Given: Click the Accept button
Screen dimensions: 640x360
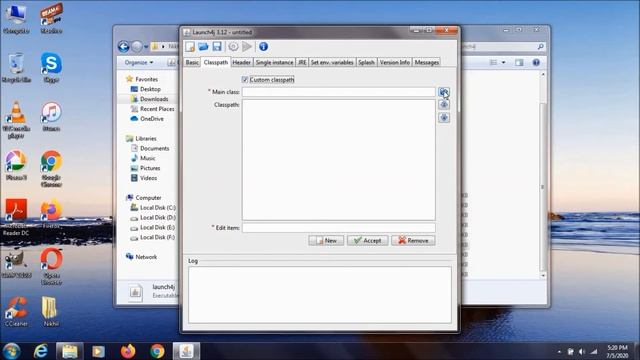Looking at the screenshot, I should coord(367,240).
